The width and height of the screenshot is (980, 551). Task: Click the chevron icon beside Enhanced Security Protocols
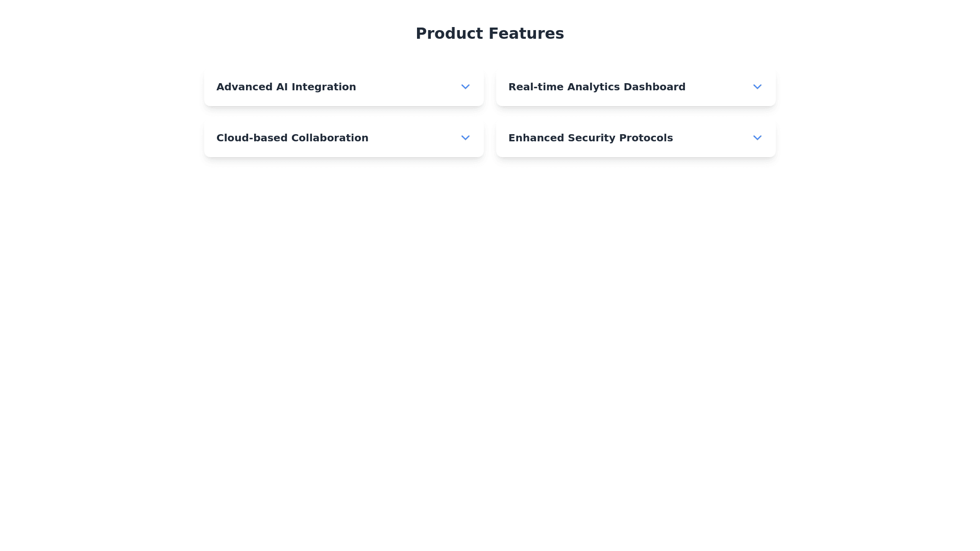pos(757,138)
